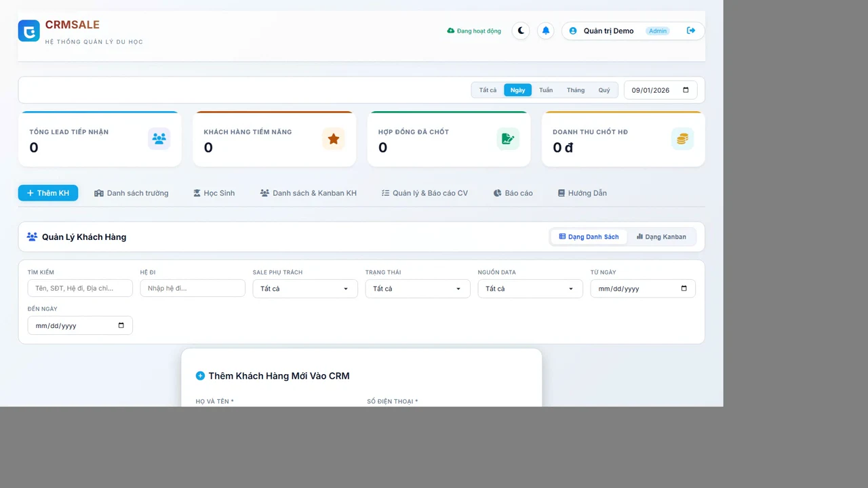Image resolution: width=868 pixels, height=488 pixels.
Task: Click the Quản Lý Khách Hàng heading icon
Action: click(32, 237)
